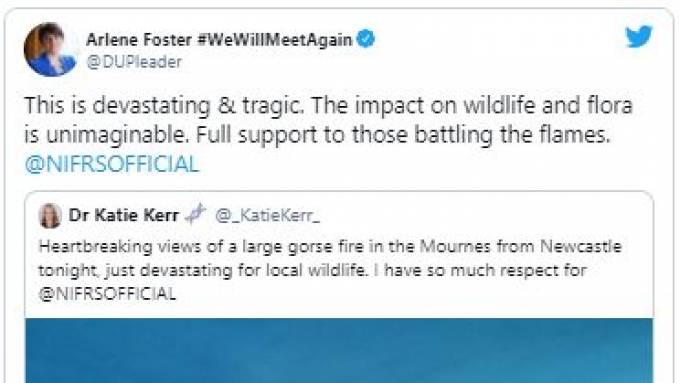Click the DNA emoji beside Katie Kerr
The width and height of the screenshot is (680, 383).
195,214
